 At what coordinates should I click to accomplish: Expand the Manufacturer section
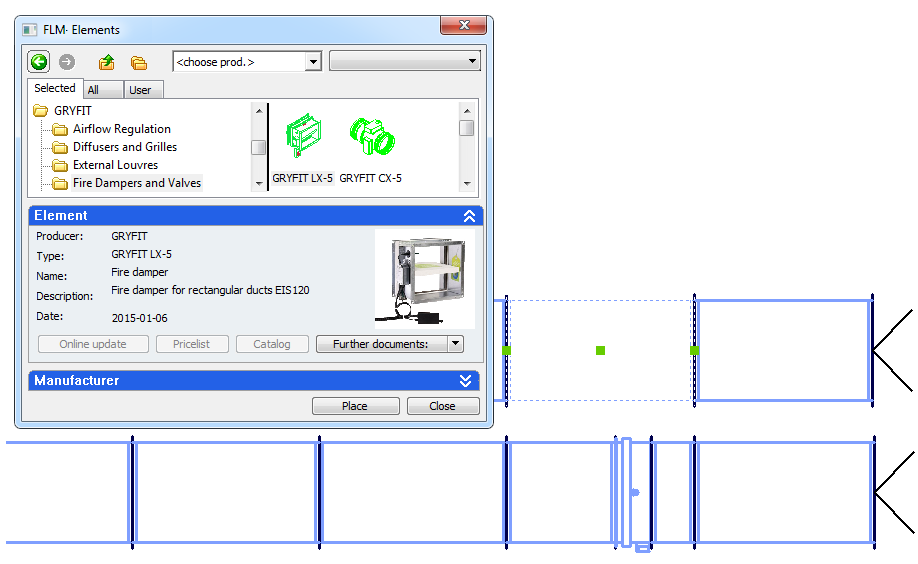pos(465,381)
